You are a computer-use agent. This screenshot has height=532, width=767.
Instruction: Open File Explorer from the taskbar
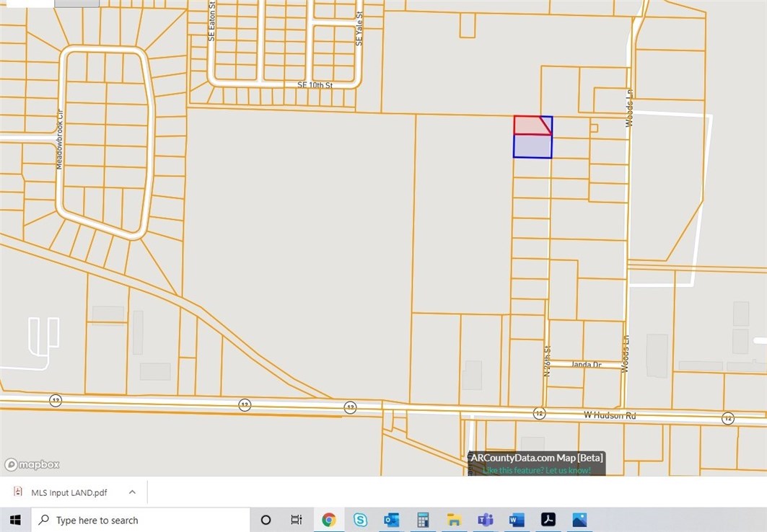[x=454, y=520]
